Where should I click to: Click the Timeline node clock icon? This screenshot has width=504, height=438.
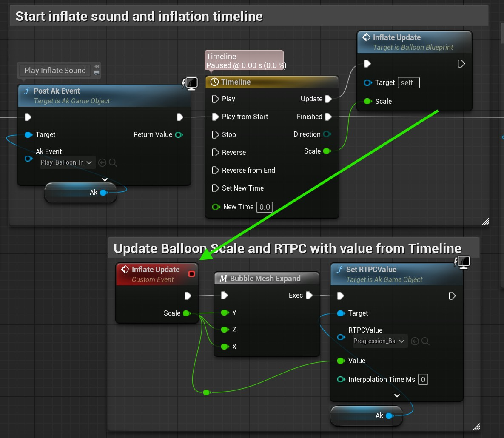215,82
